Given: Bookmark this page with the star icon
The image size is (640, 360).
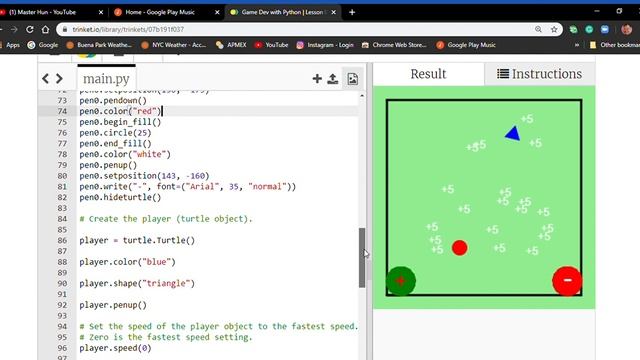Looking at the screenshot, I should (554, 29).
